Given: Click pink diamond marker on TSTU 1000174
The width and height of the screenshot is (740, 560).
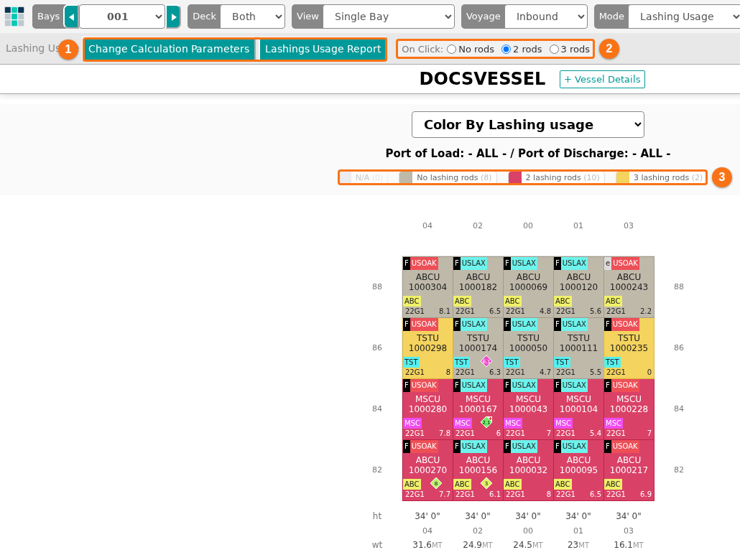Looking at the screenshot, I should coord(486,361).
